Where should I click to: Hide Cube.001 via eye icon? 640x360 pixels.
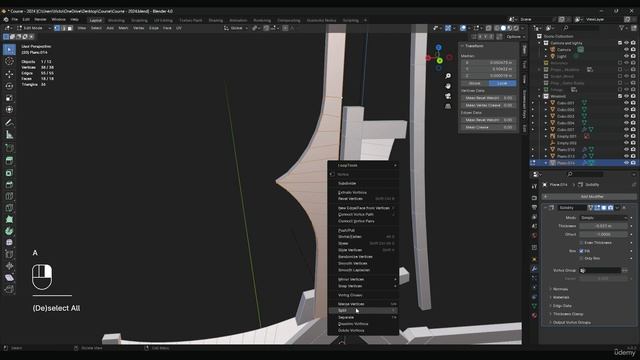626,103
